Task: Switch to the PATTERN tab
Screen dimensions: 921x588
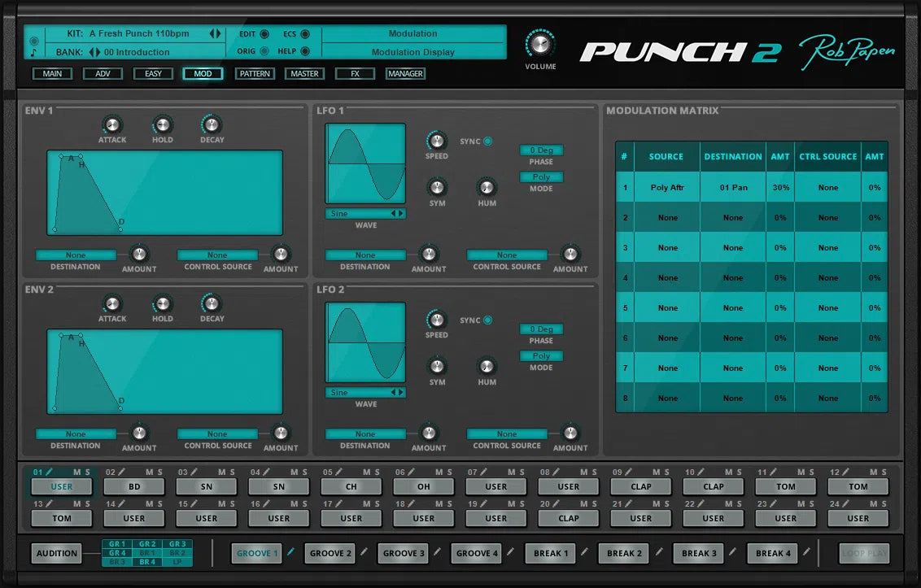Action: 255,73
